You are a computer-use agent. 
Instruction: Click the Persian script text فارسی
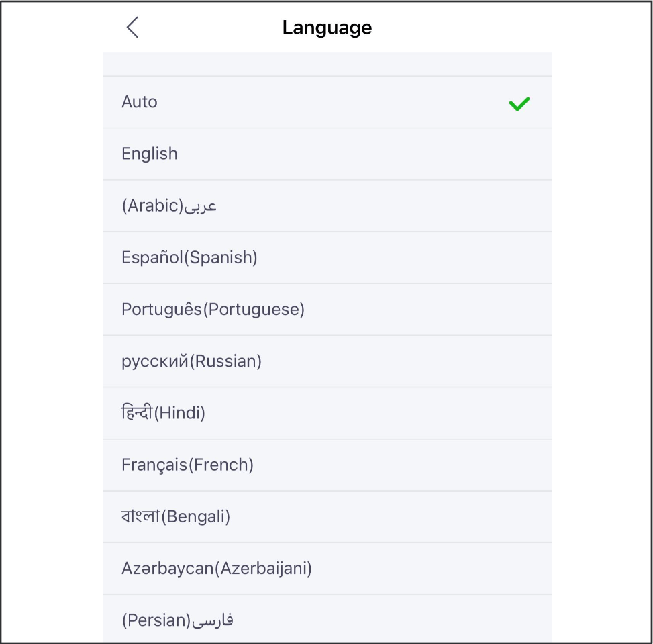[212, 620]
